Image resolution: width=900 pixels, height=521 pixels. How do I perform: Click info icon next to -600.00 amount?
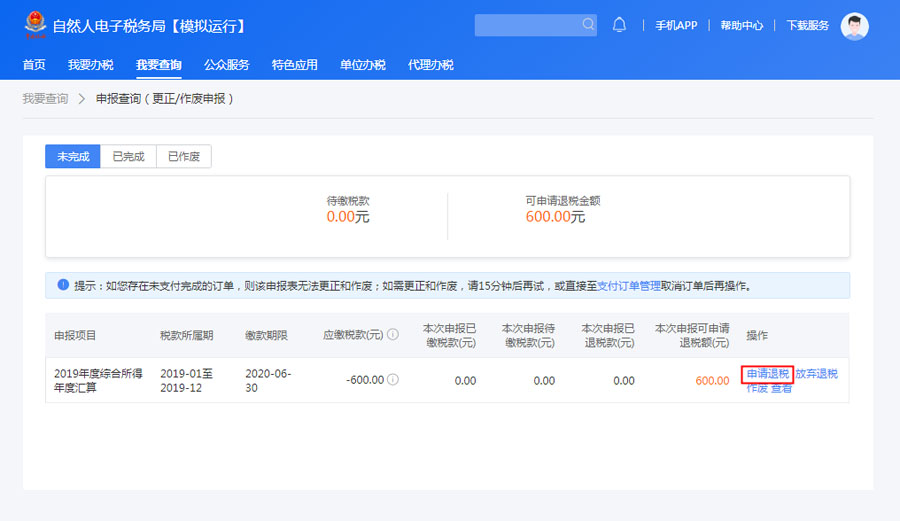pos(393,380)
